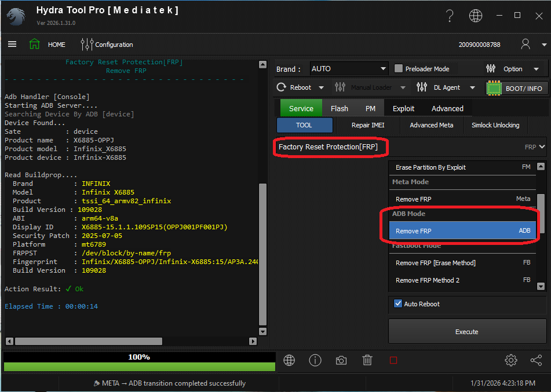Open the hamburger menu

tap(12, 44)
